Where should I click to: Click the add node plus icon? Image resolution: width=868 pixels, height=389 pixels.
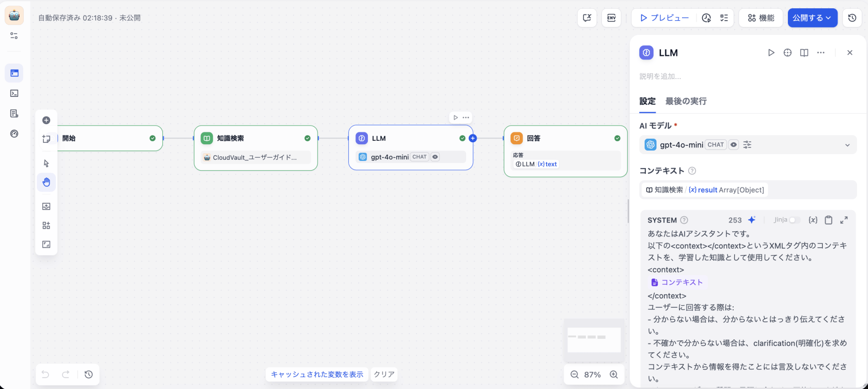(x=46, y=120)
